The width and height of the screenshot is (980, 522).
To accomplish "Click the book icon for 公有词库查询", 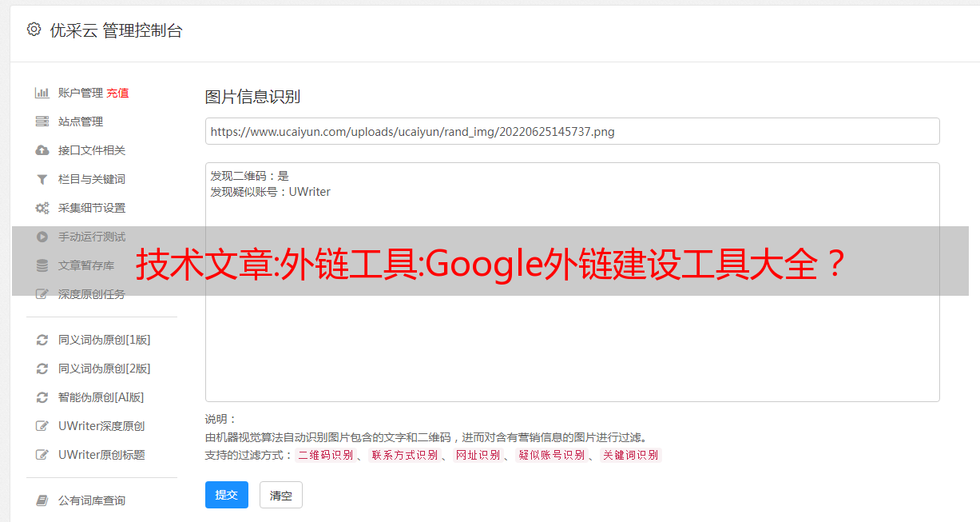I will pyautogui.click(x=42, y=500).
